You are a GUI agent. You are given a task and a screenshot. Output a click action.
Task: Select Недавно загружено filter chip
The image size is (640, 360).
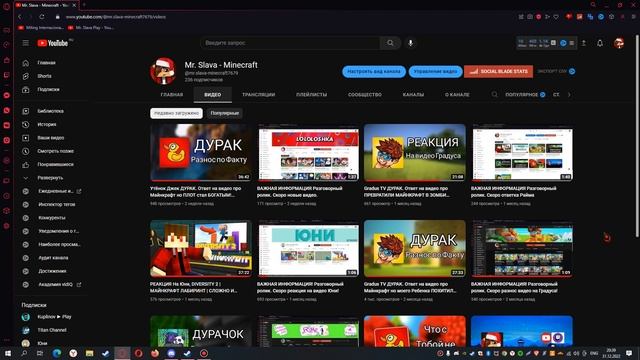tap(176, 113)
